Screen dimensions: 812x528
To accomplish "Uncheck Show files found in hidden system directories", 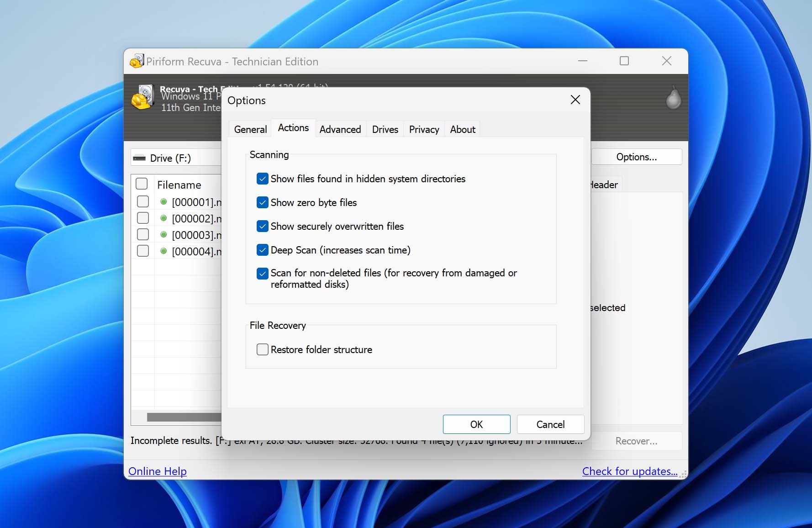I will [x=263, y=179].
